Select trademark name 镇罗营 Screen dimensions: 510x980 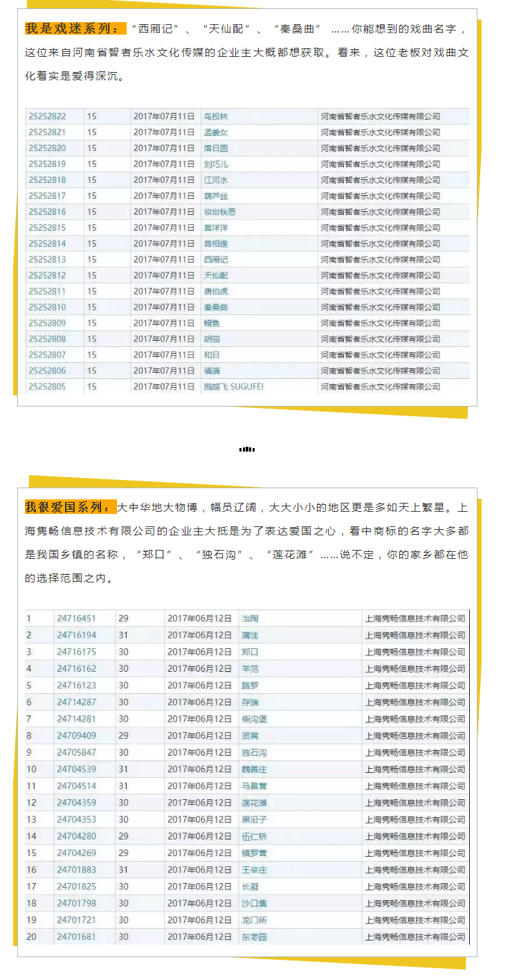click(x=253, y=853)
